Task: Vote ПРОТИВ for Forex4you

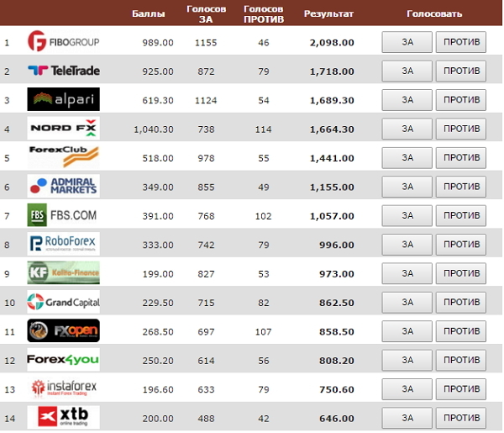Action: click(x=461, y=361)
